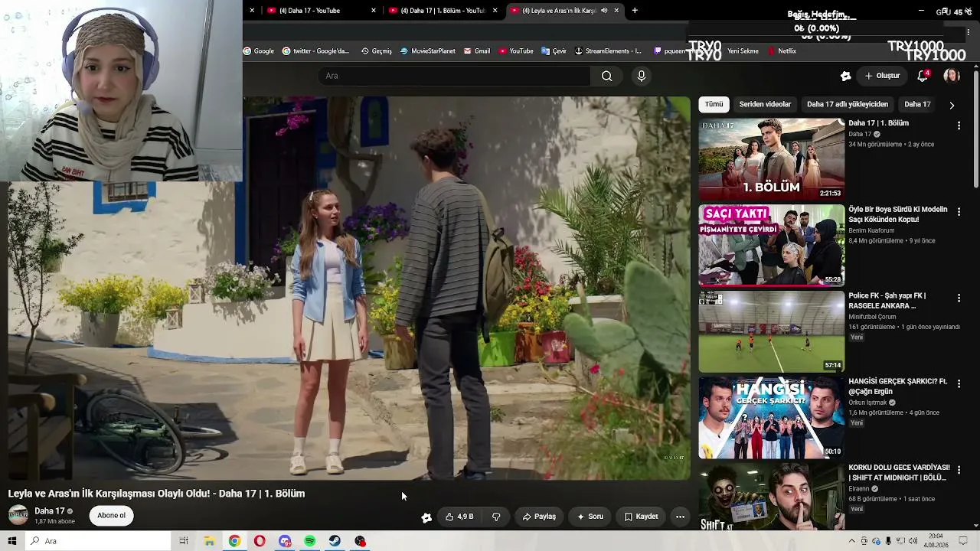The width and height of the screenshot is (980, 551).
Task: Start voice search with the microphone icon
Action: click(642, 76)
